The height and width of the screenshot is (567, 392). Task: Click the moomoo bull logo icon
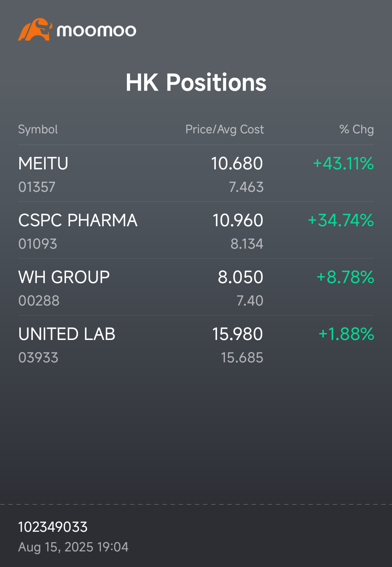[x=35, y=30]
